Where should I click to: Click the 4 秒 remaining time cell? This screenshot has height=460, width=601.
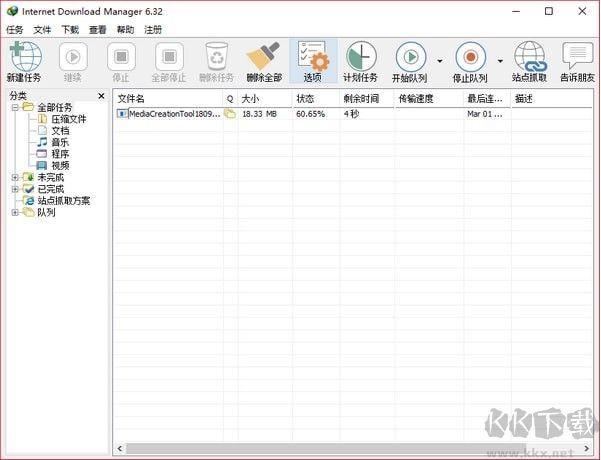click(351, 114)
